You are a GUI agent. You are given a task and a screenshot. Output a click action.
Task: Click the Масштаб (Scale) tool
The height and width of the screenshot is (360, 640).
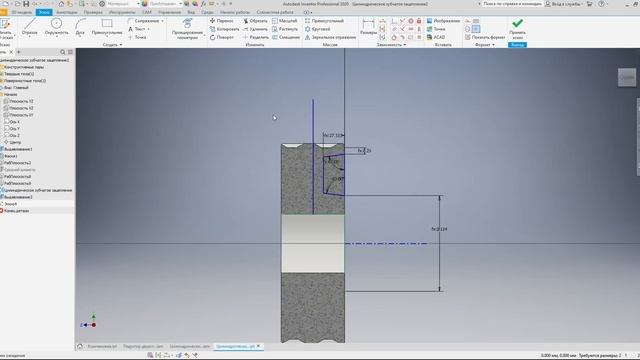pos(284,21)
